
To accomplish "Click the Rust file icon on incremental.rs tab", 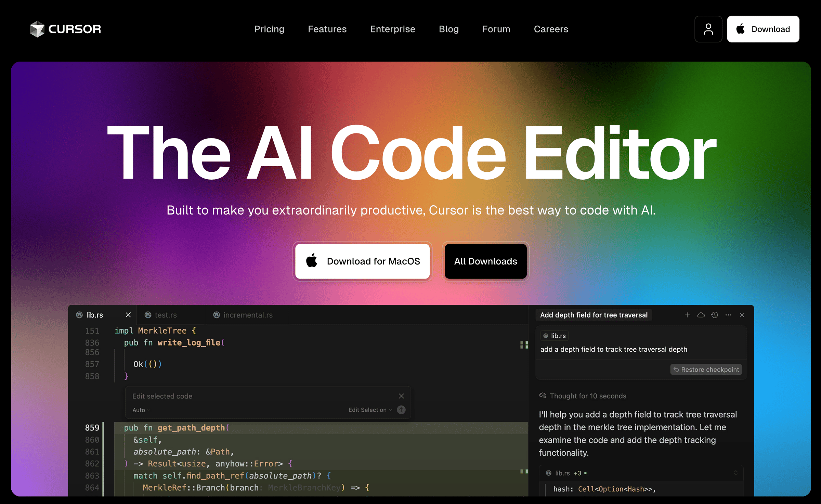I will pyautogui.click(x=216, y=315).
